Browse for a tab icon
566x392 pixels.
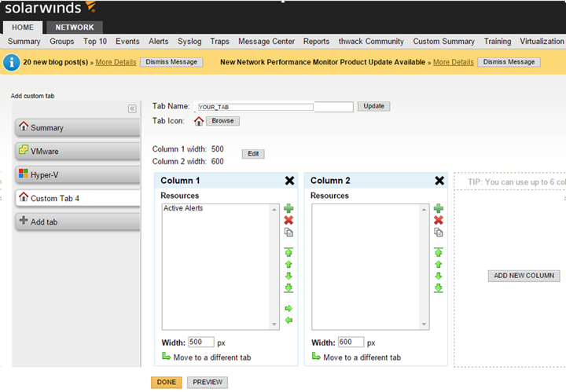coord(222,121)
